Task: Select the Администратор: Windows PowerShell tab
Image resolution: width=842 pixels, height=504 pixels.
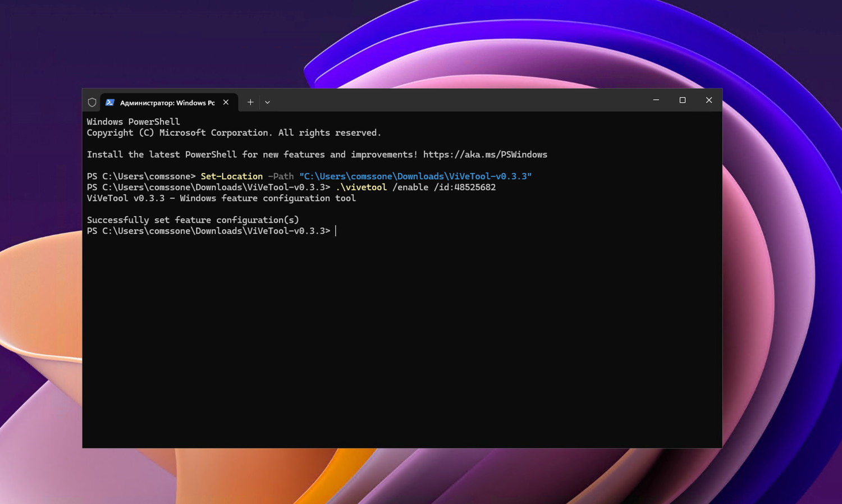Action: click(169, 102)
